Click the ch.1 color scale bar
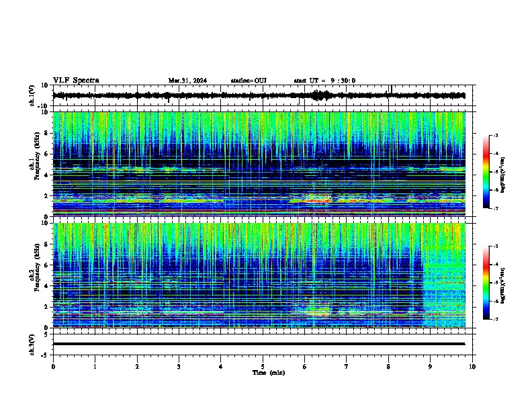This screenshot has height=411, width=532. point(486,172)
